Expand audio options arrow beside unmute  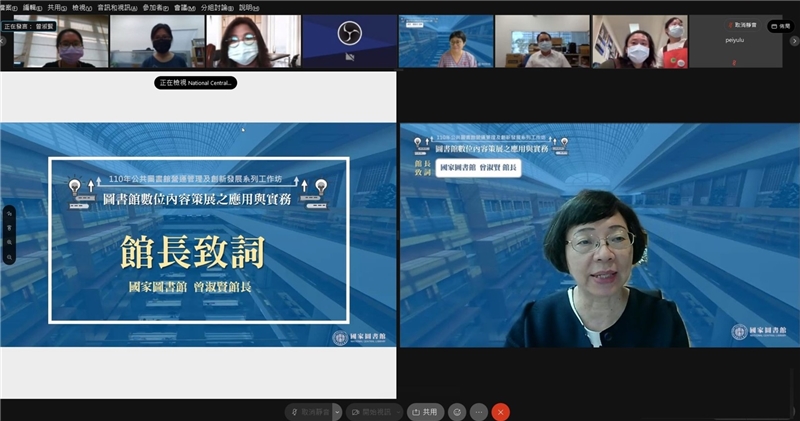(x=337, y=412)
